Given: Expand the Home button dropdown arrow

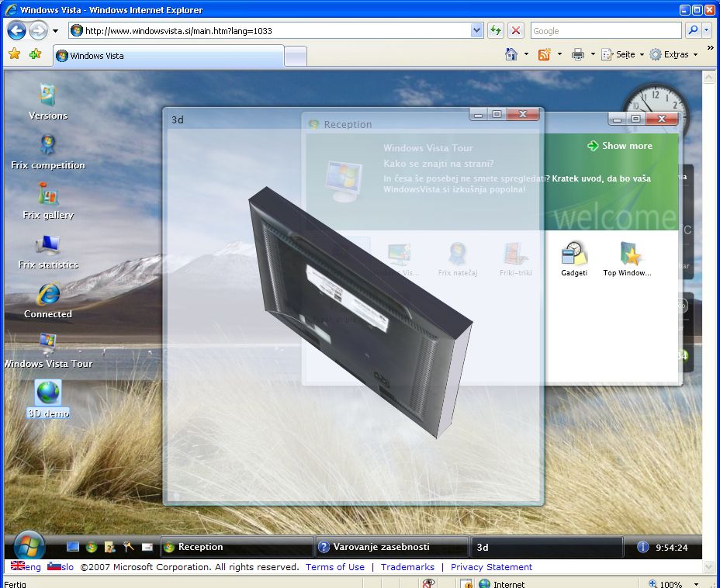Looking at the screenshot, I should [526, 54].
